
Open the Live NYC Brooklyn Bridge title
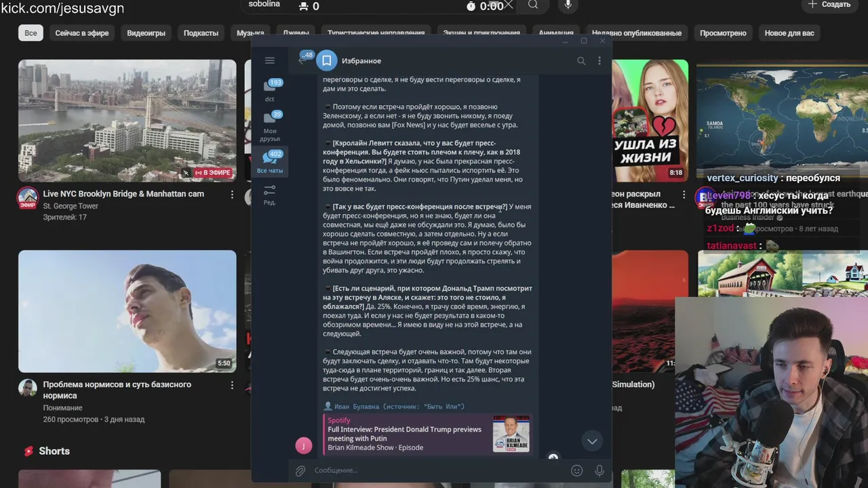coord(123,194)
